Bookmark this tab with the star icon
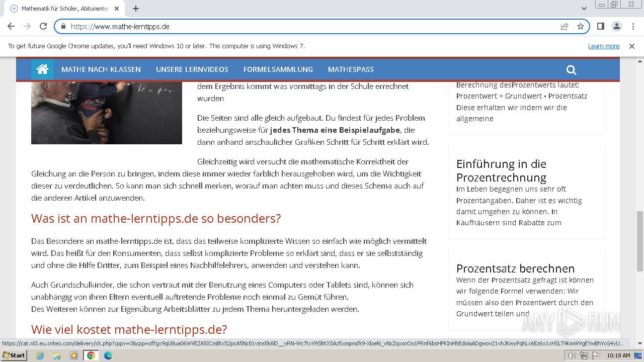The width and height of the screenshot is (644, 362). [581, 26]
